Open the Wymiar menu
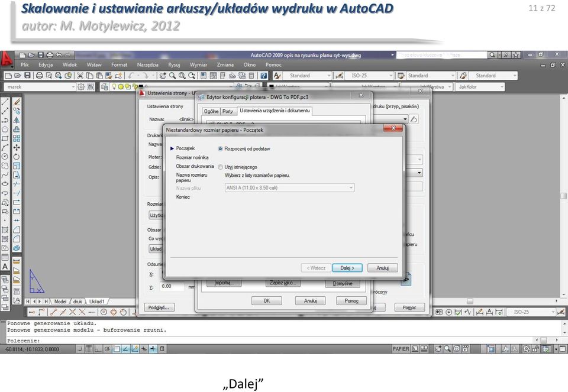 point(199,65)
